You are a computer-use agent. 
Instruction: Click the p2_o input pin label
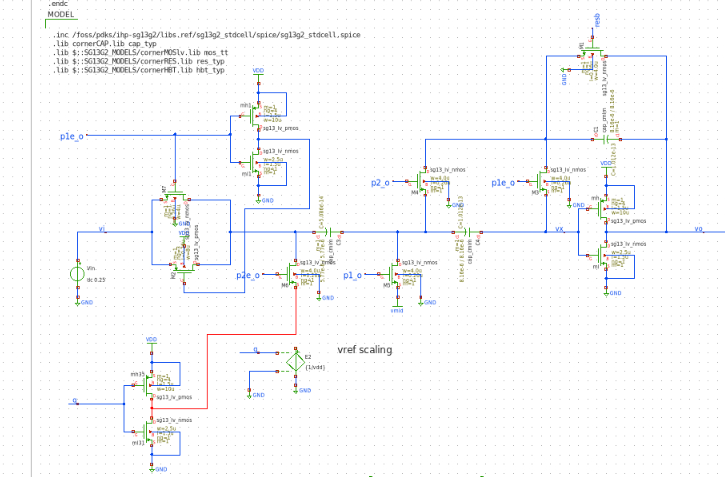[379, 183]
